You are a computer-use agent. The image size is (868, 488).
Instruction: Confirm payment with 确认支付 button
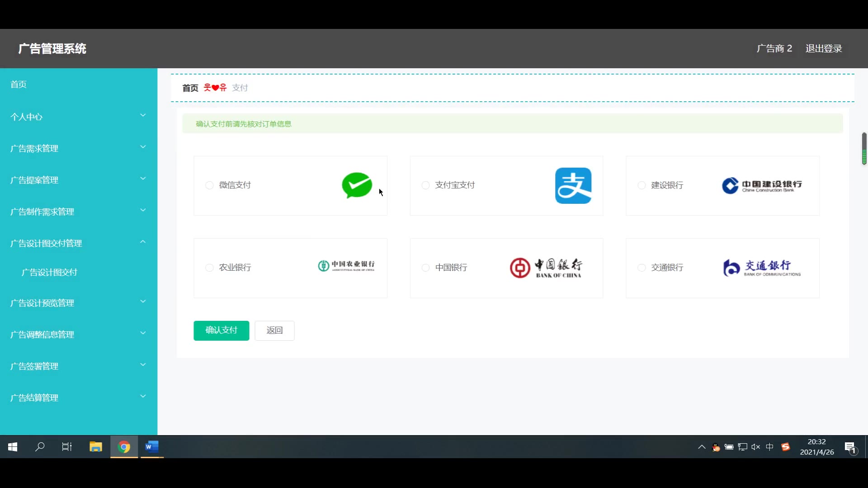pyautogui.click(x=222, y=330)
